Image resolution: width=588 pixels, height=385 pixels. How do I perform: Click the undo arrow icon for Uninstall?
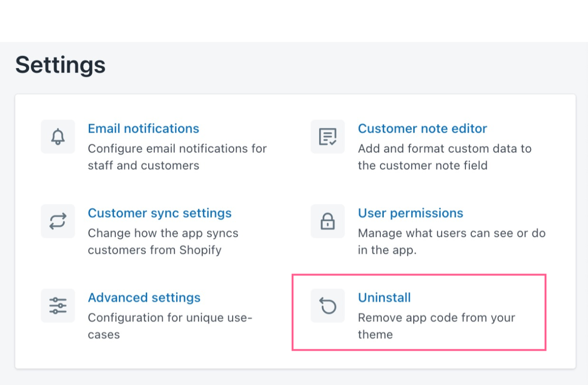[x=328, y=305]
